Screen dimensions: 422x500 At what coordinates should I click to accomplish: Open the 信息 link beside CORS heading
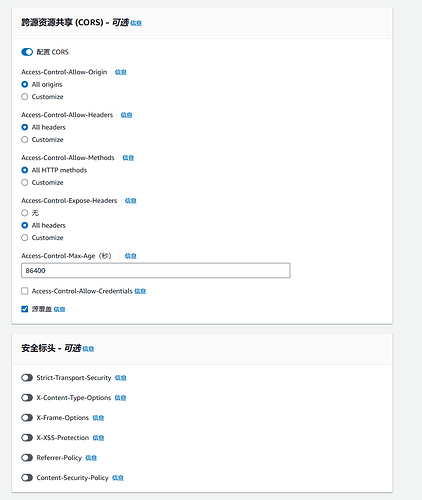136,23
